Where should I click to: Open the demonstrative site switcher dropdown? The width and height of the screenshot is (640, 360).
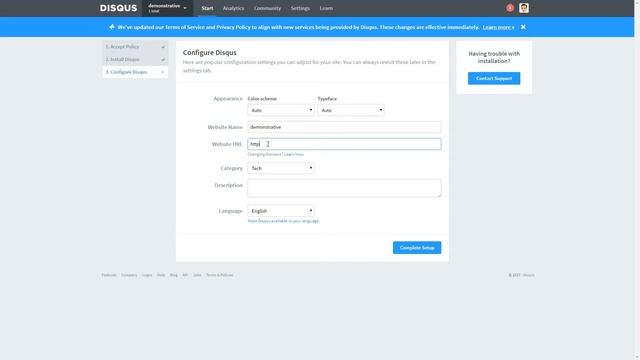tap(167, 8)
